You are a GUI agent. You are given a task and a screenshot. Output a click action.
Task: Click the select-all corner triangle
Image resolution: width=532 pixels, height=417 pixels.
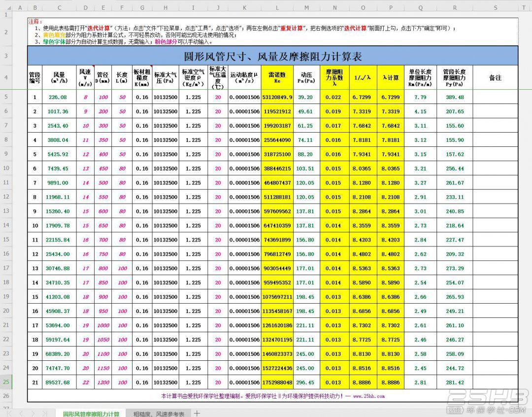pyautogui.click(x=9, y=7)
